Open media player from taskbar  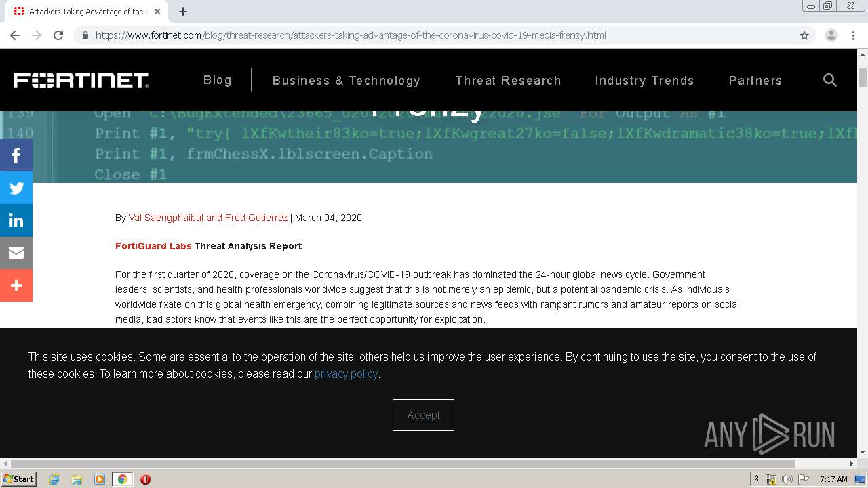click(x=100, y=479)
